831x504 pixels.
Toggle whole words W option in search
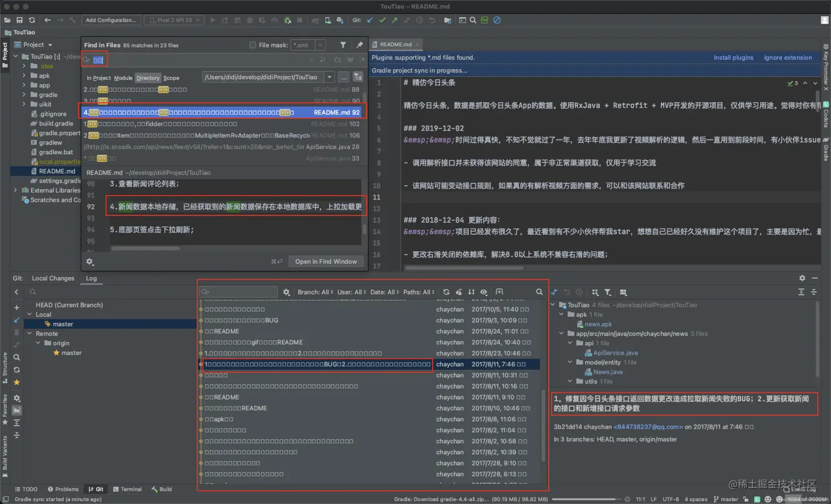click(x=350, y=60)
